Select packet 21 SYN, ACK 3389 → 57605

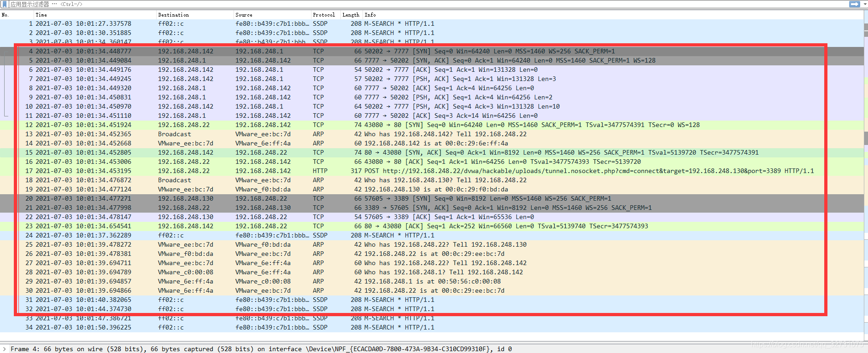click(x=432, y=208)
